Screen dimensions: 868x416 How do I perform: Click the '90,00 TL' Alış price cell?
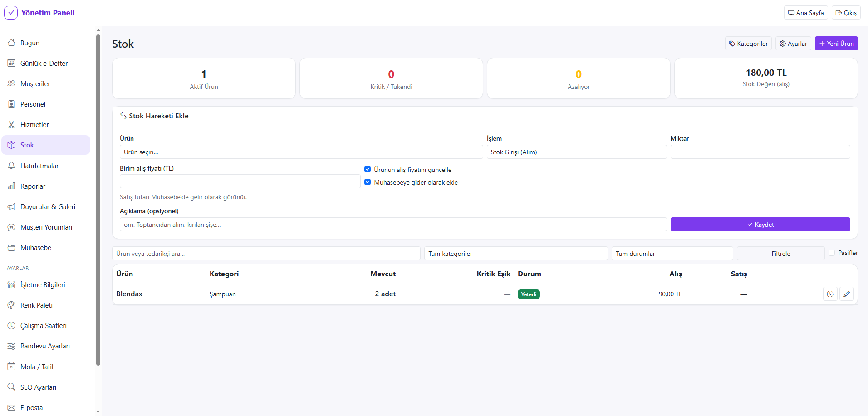coord(670,294)
